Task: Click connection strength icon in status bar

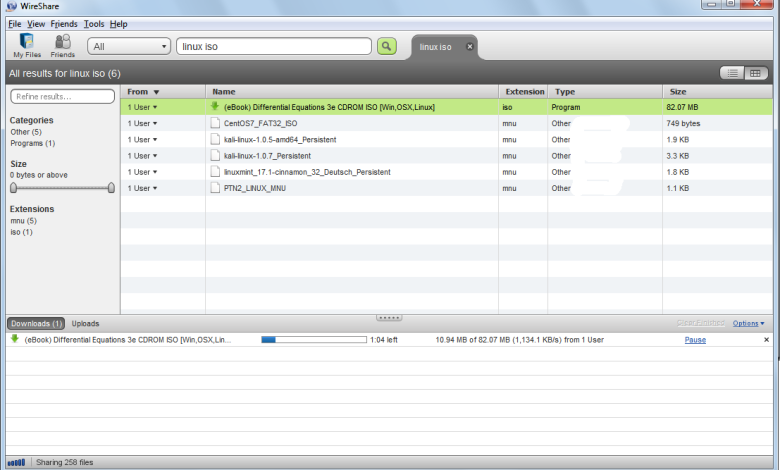Action: (16, 463)
